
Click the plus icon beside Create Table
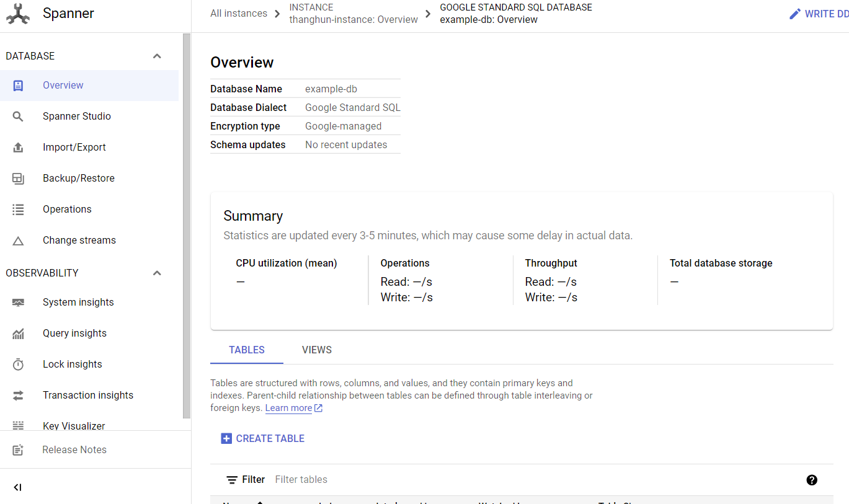(x=226, y=438)
